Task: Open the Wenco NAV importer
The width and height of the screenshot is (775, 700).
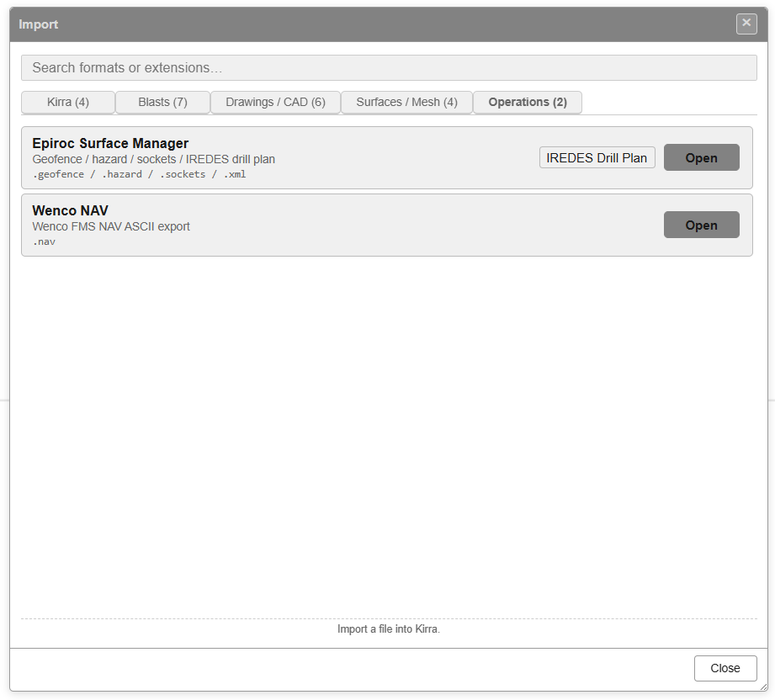Action: (701, 225)
